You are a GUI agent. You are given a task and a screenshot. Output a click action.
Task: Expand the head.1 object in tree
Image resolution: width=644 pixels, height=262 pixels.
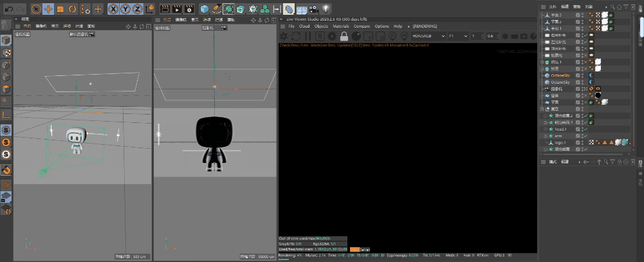click(x=546, y=129)
